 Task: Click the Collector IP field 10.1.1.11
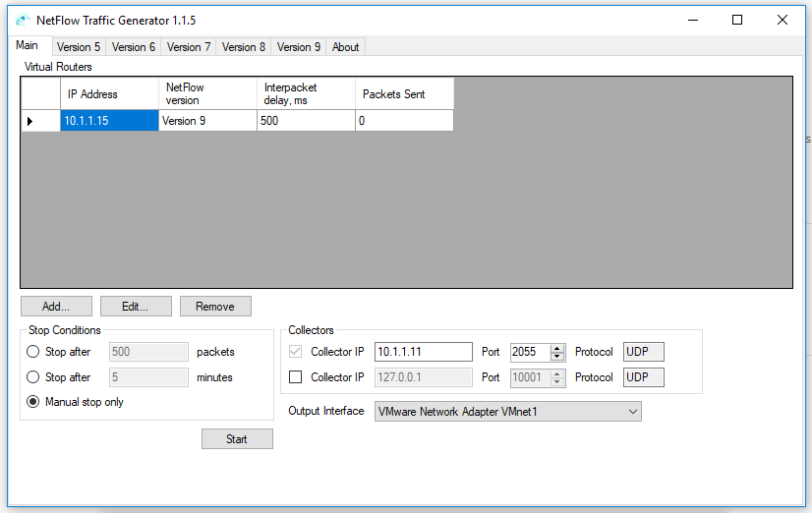coord(424,352)
